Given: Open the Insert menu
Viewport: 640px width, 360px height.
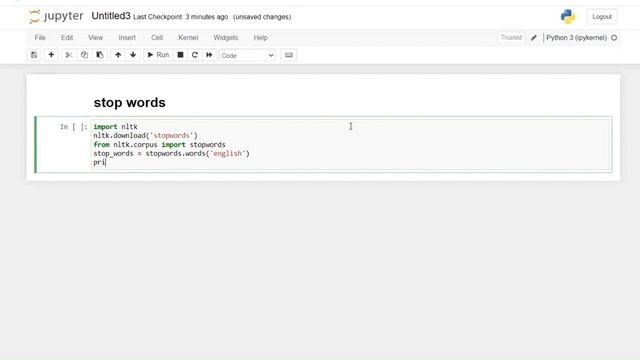Looking at the screenshot, I should click(127, 38).
